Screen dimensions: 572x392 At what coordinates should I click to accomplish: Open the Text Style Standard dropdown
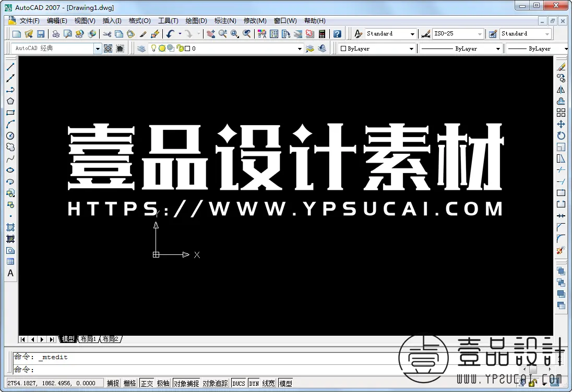click(x=412, y=34)
